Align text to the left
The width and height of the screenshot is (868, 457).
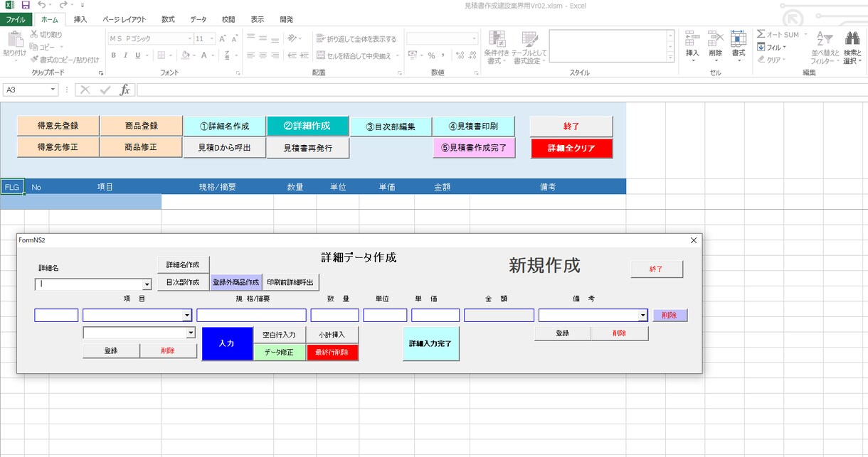pyautogui.click(x=251, y=55)
